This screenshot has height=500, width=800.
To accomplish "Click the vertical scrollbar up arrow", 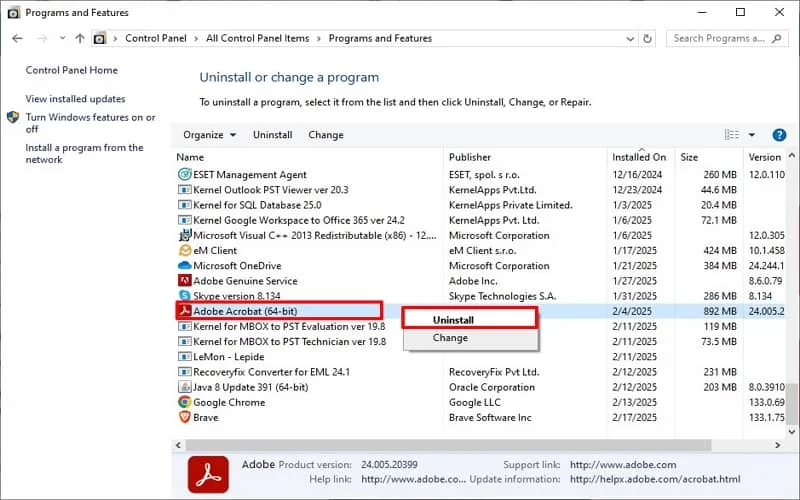I will 791,155.
